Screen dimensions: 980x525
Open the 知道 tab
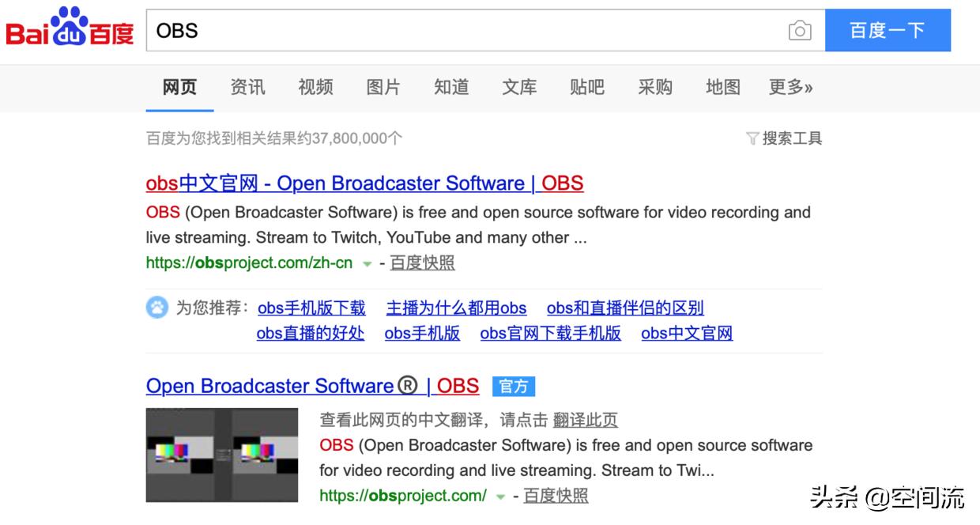451,87
